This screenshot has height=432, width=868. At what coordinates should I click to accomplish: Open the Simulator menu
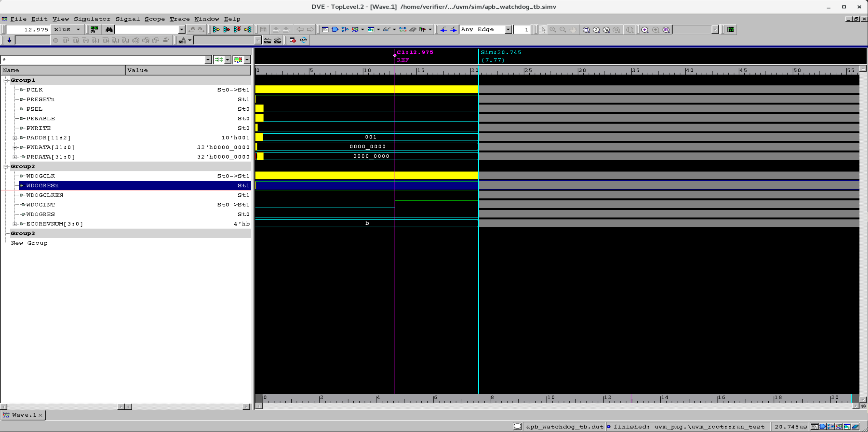coord(92,19)
